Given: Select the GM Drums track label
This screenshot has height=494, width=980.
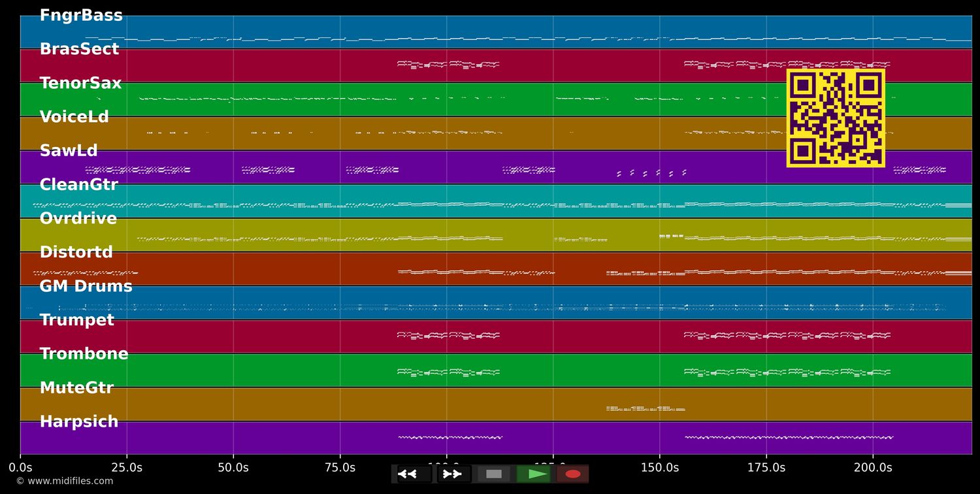Looking at the screenshot, I should pyautogui.click(x=86, y=287).
